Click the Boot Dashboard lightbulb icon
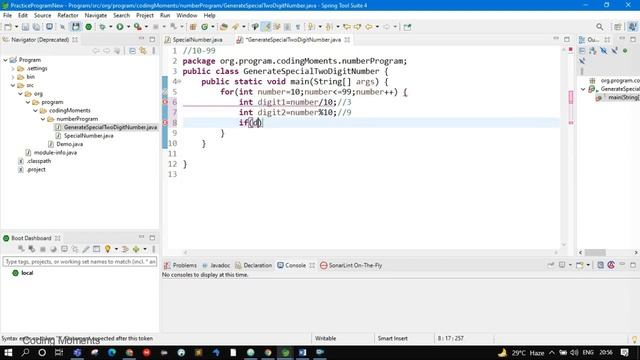640x360 pixels. click(107, 249)
